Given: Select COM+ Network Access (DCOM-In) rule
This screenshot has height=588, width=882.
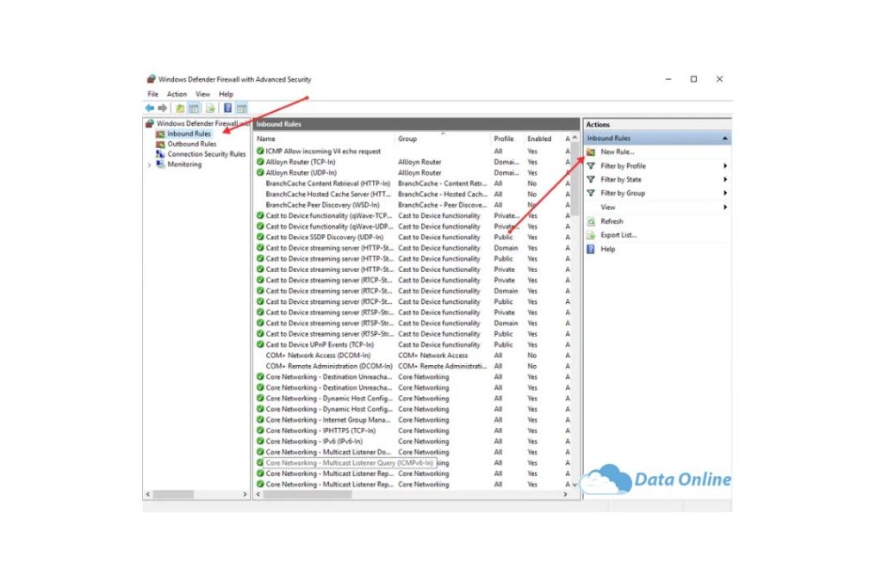Looking at the screenshot, I should point(318,356).
